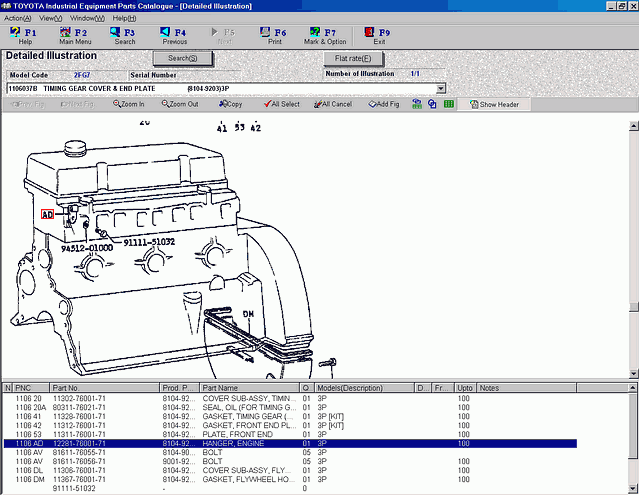Copy the illustration
Screen dimensions: 639x495
pos(230,104)
